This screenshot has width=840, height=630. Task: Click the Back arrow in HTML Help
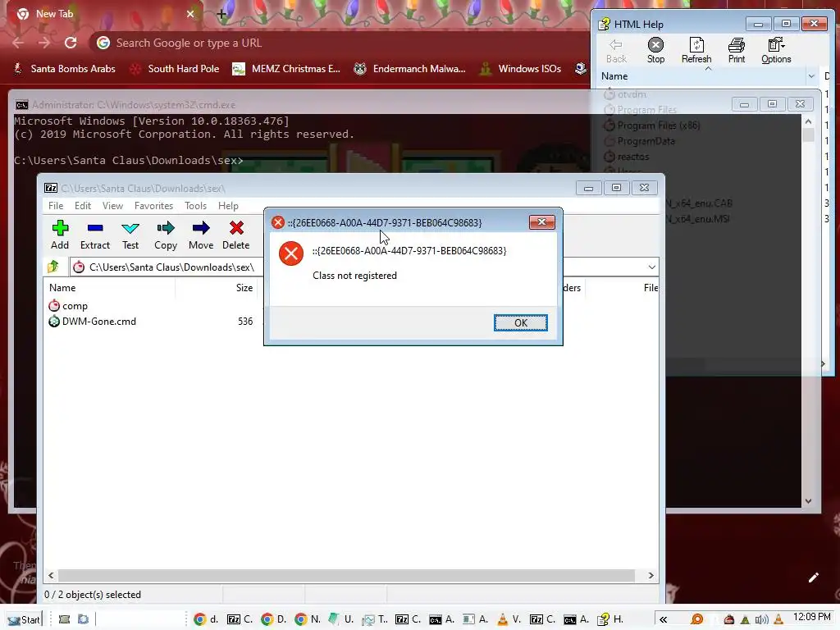(616, 44)
